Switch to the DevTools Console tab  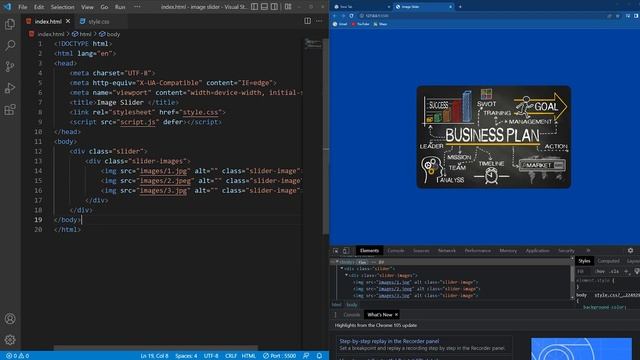[x=396, y=251]
